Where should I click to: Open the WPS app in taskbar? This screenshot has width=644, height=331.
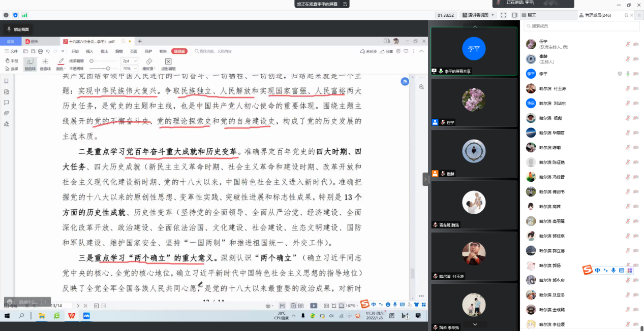coord(71,316)
